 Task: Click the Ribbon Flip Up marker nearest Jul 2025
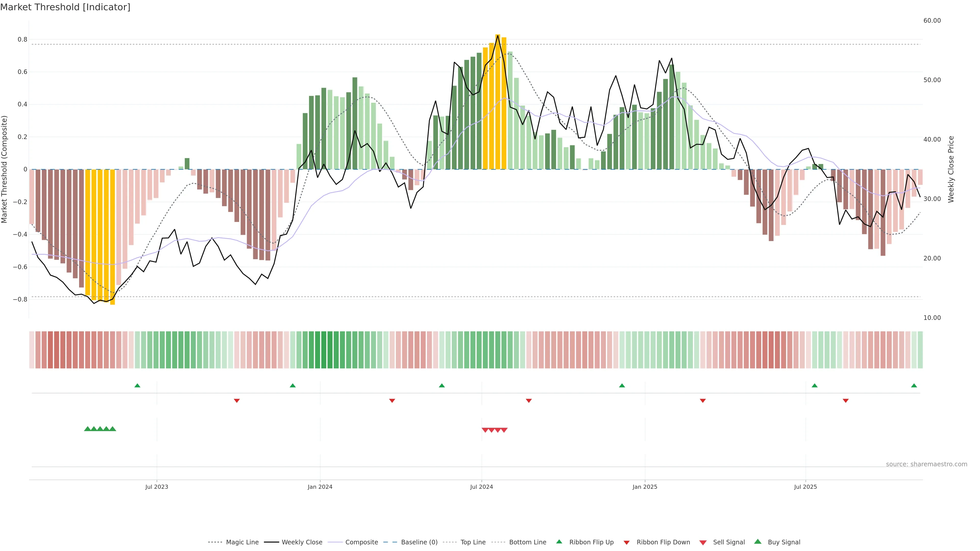point(815,386)
